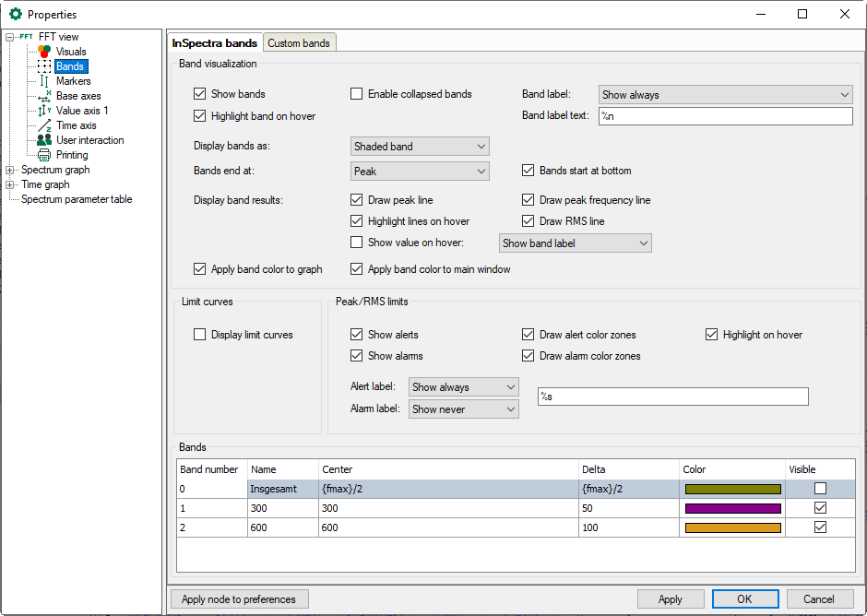Disable the Show bands checkbox
Viewport: 867px width, 616px height.
coord(199,94)
